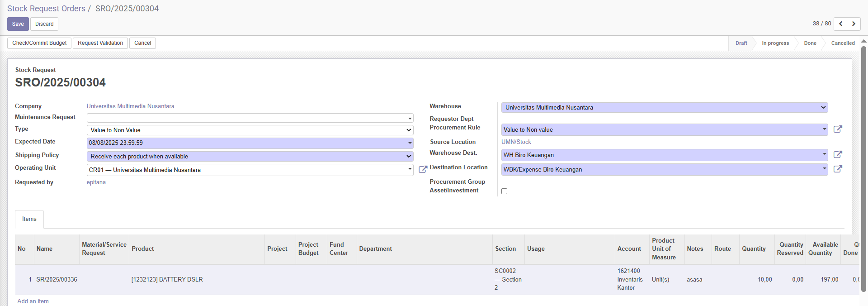Open Stock Request Orders breadcrumb
This screenshot has height=306, width=868.
(x=46, y=9)
